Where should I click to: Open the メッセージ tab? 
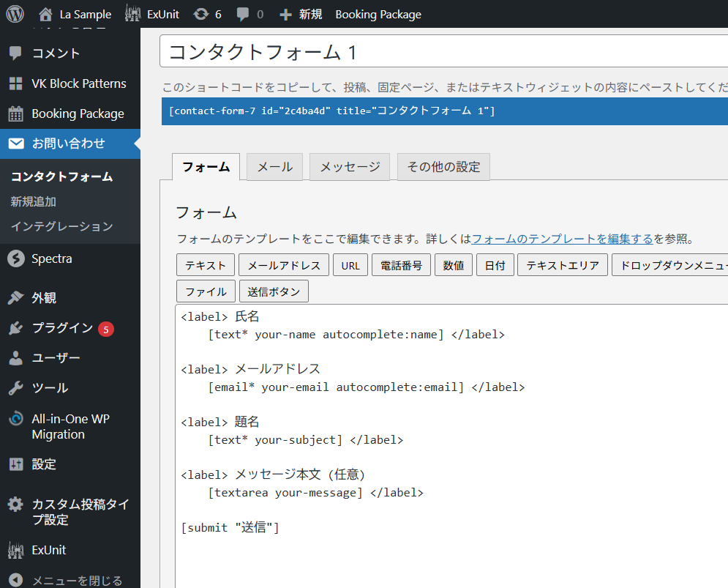(350, 167)
